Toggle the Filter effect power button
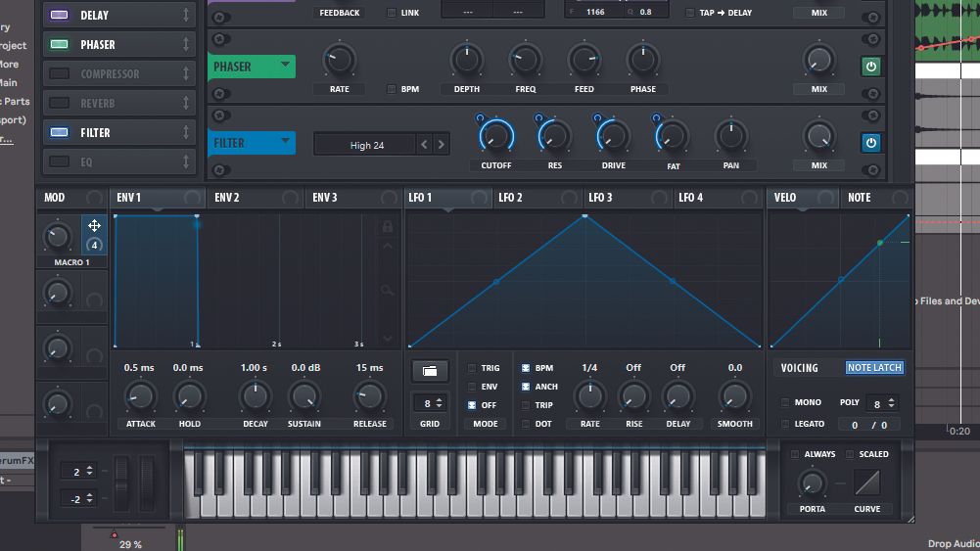 (x=870, y=143)
